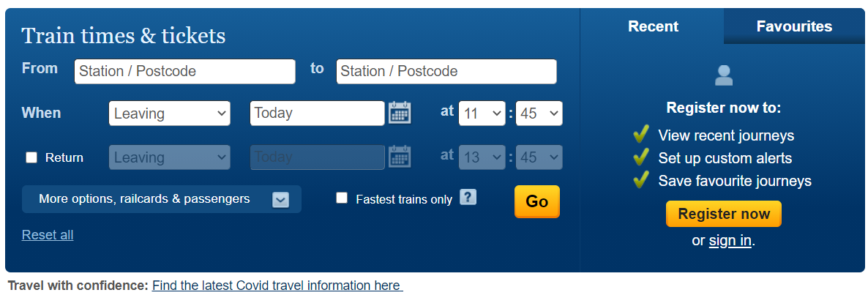Switch to the Favourites tab
The image size is (868, 298).
794,26
